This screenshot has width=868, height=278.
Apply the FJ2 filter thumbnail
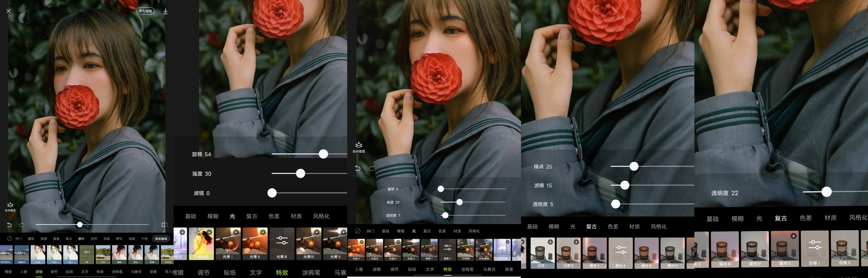38,254
